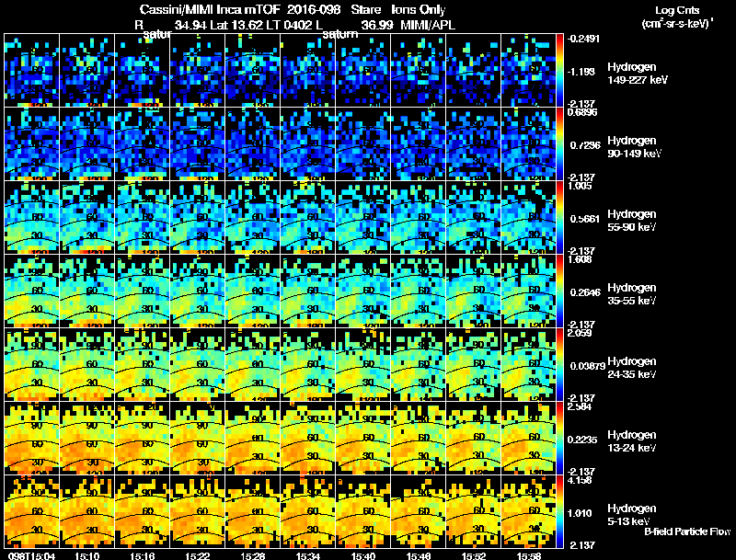This screenshot has height=560, width=736.
Task: Open the 5-13 keV panel at 15:34
Action: tap(308, 512)
